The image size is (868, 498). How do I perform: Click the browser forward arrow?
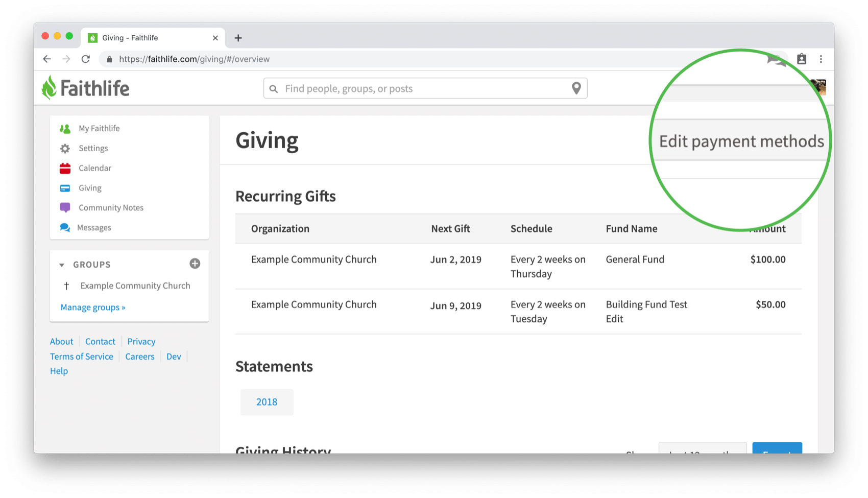coord(66,59)
